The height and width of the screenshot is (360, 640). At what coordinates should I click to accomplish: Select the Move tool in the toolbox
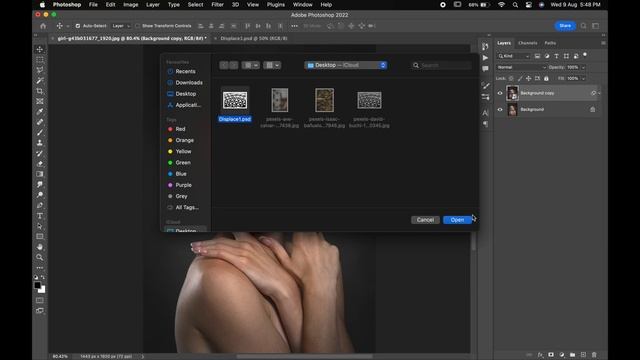click(x=40, y=49)
